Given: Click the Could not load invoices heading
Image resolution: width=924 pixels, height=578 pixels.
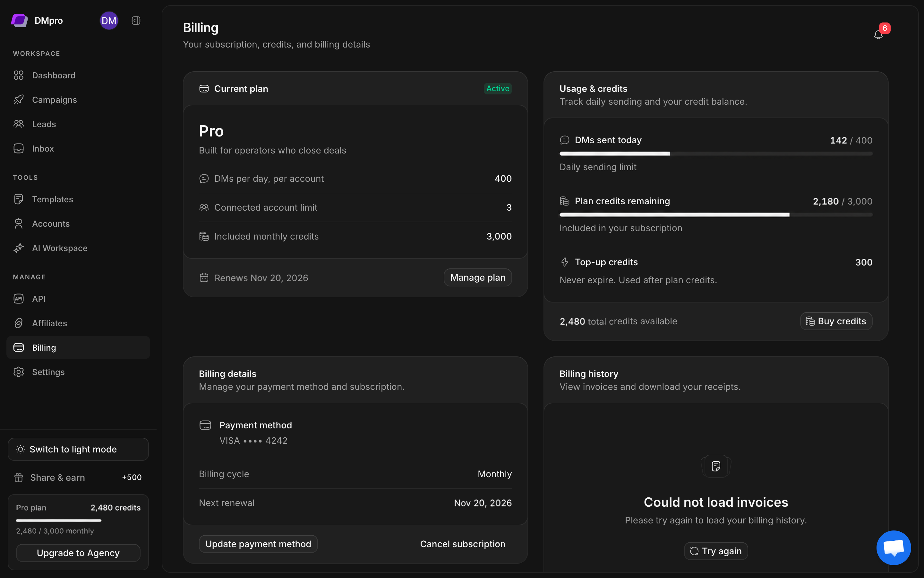Looking at the screenshot, I should pos(716,502).
